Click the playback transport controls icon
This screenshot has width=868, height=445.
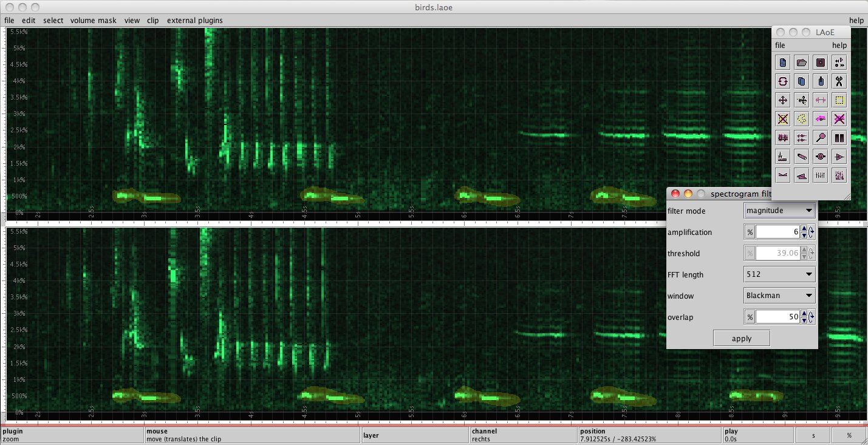tap(839, 63)
